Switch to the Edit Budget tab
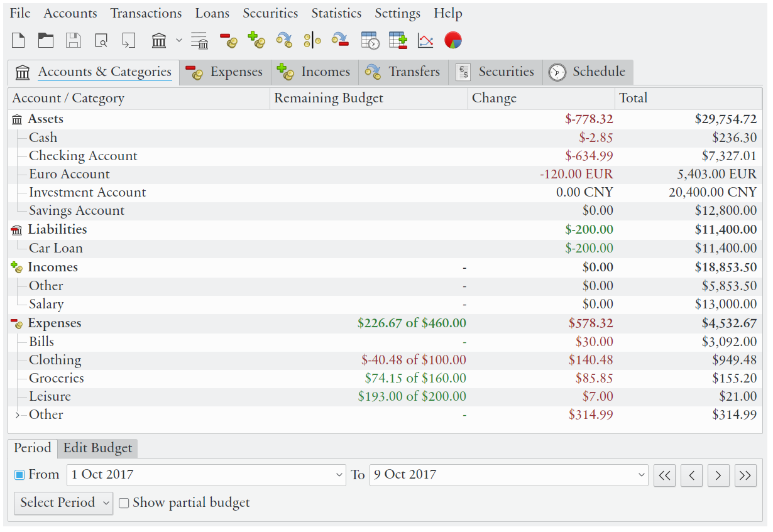This screenshot has height=532, width=773. [97, 448]
